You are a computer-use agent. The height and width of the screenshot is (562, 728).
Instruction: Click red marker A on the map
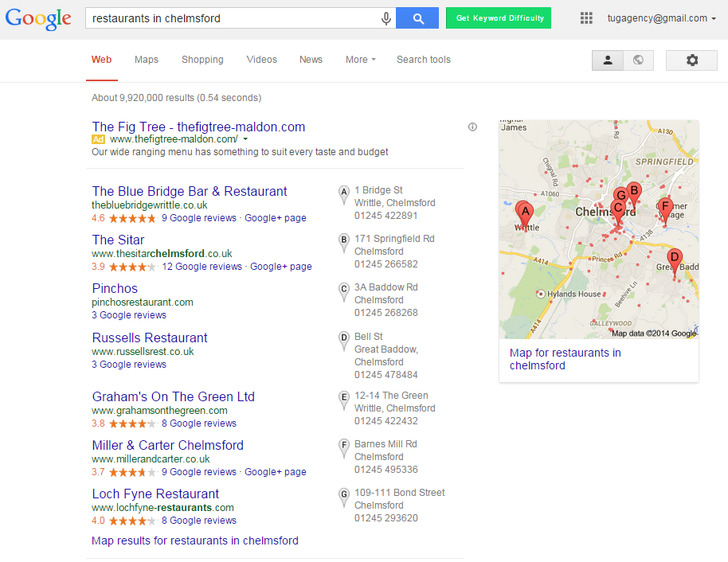(x=526, y=216)
